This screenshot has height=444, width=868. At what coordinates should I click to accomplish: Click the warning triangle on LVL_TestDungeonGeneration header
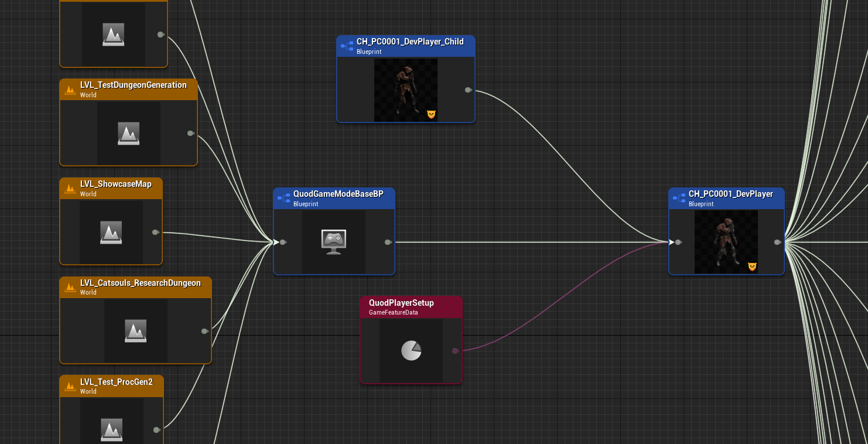pos(70,88)
